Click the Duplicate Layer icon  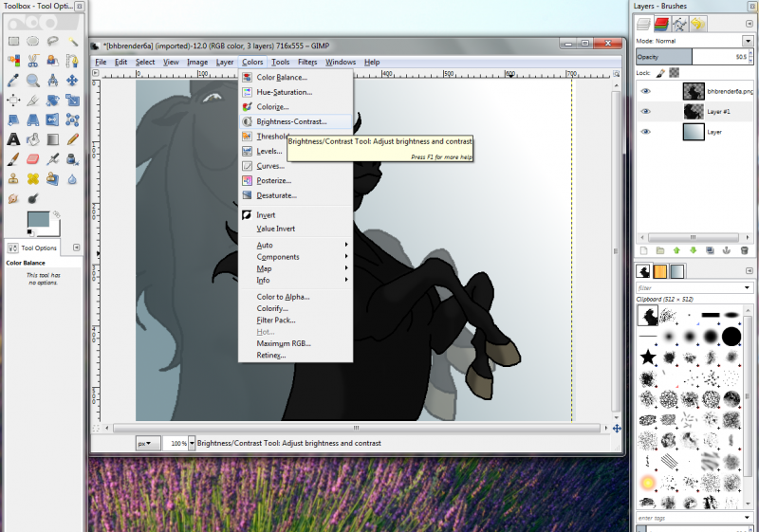click(x=710, y=250)
